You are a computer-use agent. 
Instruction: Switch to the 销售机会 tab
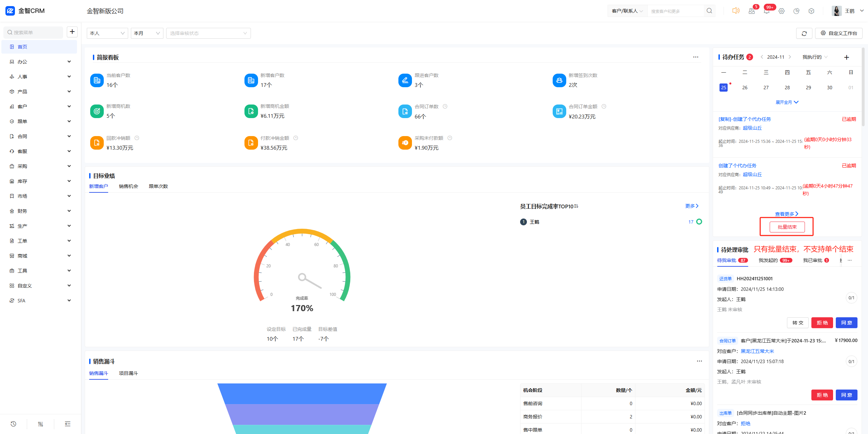pyautogui.click(x=129, y=186)
